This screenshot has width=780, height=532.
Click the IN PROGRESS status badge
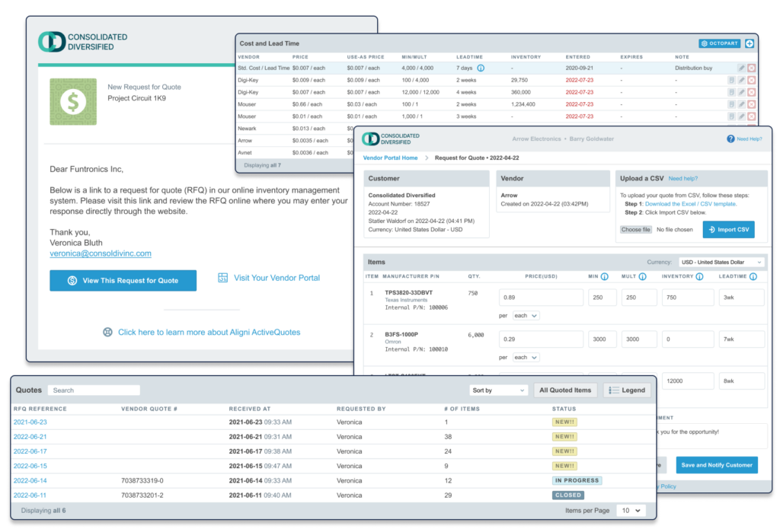[x=577, y=481]
